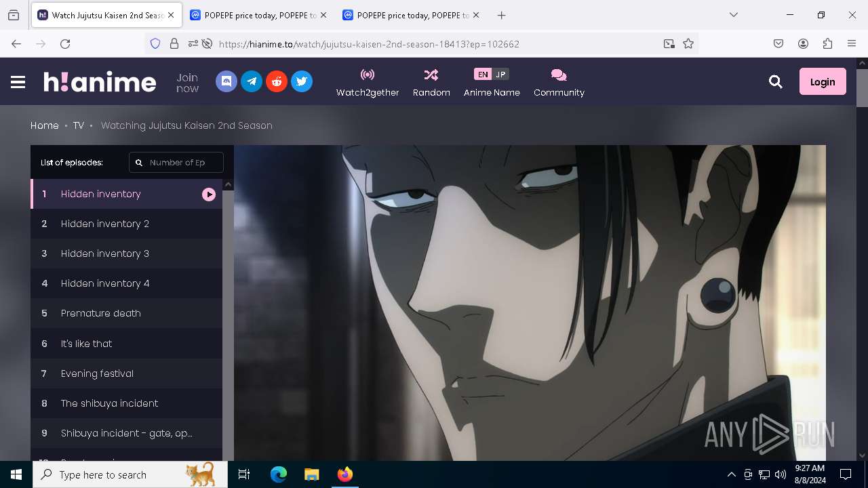Image resolution: width=868 pixels, height=488 pixels.
Task: Open the hianime hamburger menu
Action: tap(18, 82)
